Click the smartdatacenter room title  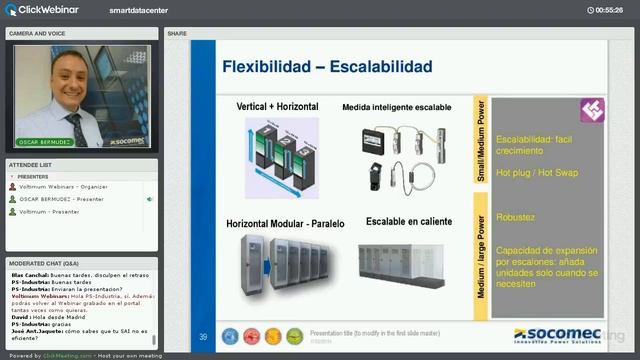(x=138, y=11)
